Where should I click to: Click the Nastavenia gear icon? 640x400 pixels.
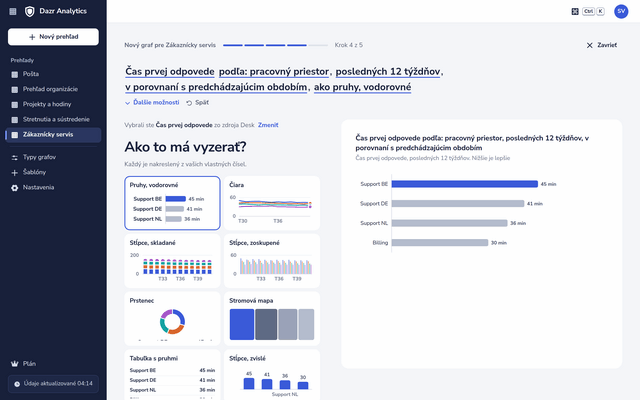(x=15, y=188)
